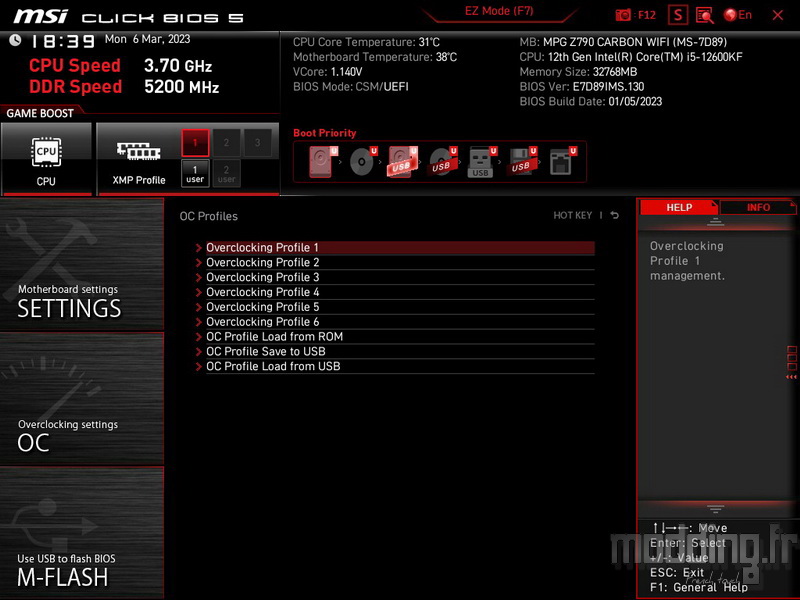
Task: Select OC Profile Load from USB
Action: pos(400,366)
